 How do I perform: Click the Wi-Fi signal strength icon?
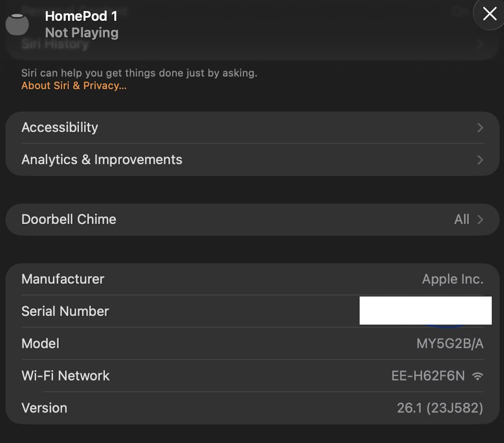[x=477, y=376]
